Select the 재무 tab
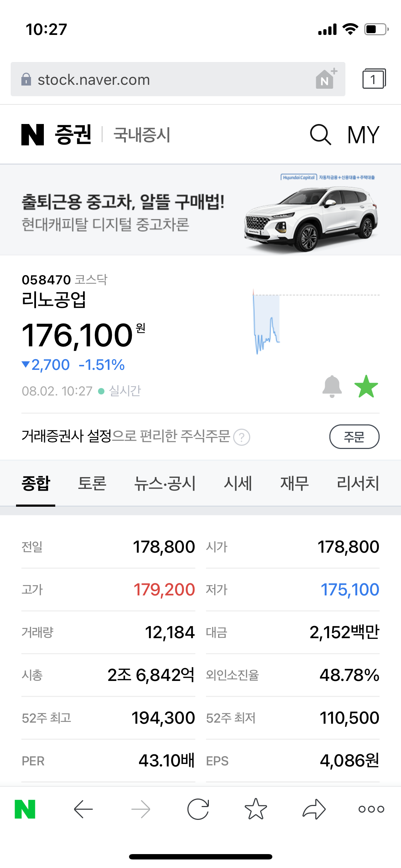This screenshot has width=401, height=868. [x=294, y=484]
